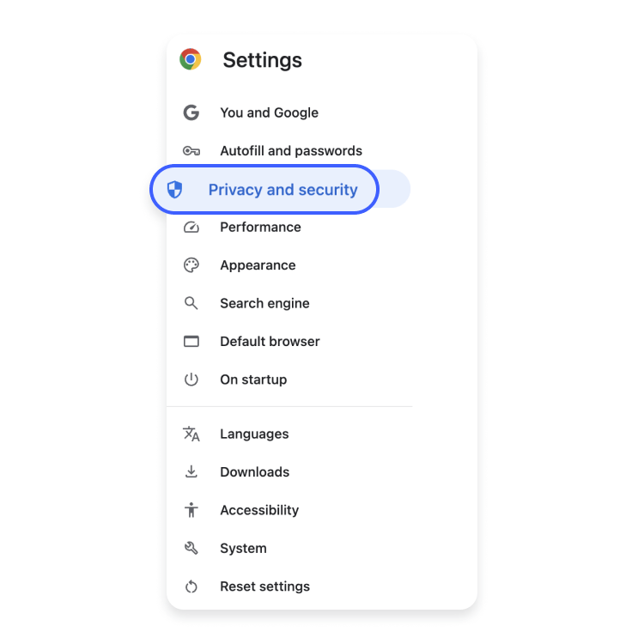Click the speedometer Performance icon
This screenshot has height=644, width=644.
[x=191, y=228]
